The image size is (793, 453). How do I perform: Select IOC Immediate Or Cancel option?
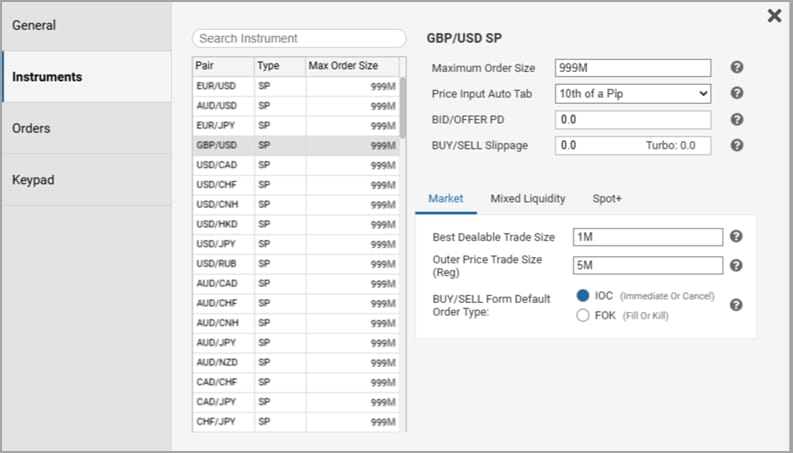tap(583, 296)
